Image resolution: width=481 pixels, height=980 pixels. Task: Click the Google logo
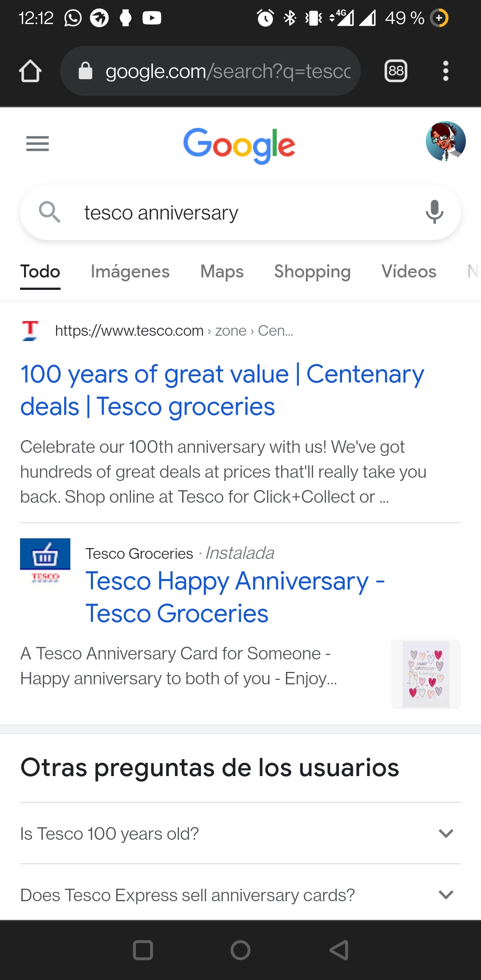coord(239,145)
